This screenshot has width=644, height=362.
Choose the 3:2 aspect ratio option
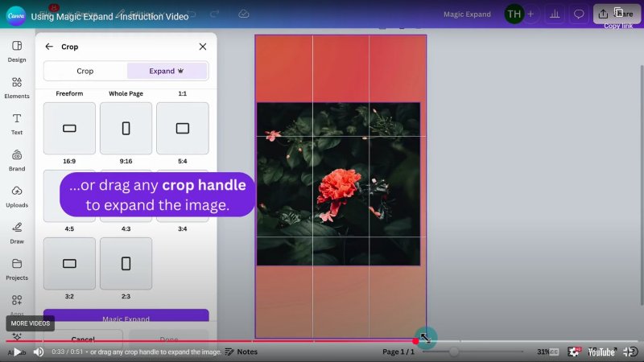(x=69, y=263)
